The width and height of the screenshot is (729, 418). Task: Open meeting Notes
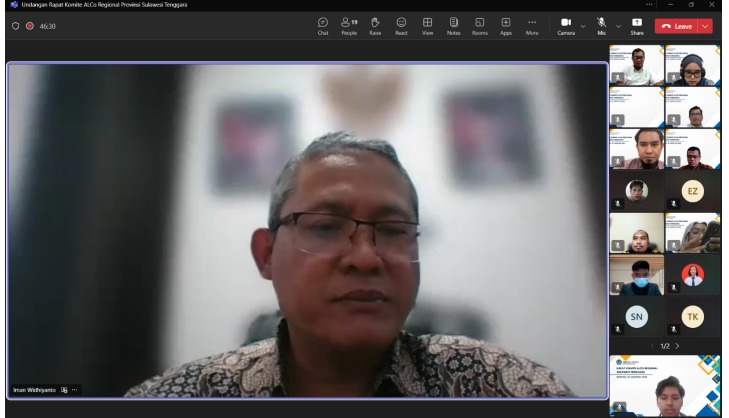[x=453, y=25]
